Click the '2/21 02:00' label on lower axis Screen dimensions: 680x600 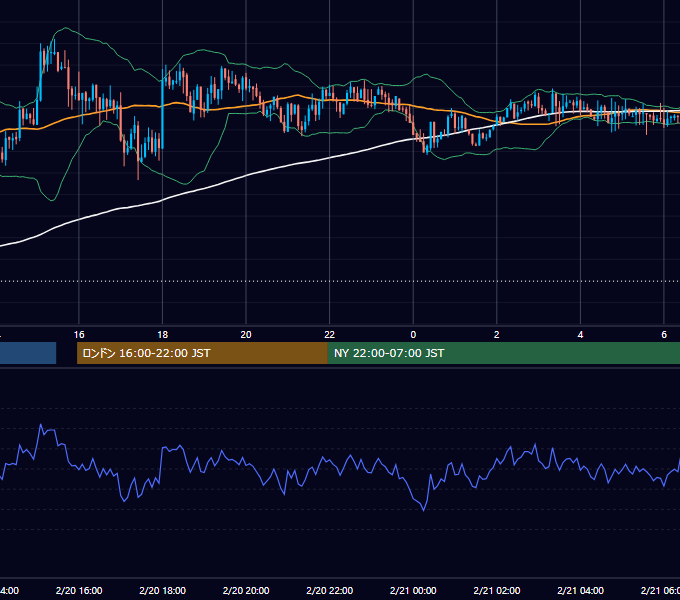(497, 590)
